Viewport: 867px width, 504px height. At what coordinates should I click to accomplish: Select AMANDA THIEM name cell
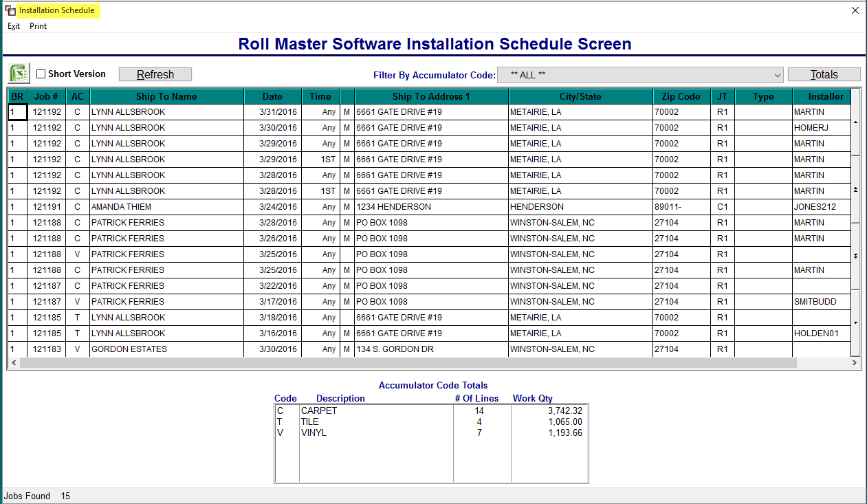pos(166,207)
